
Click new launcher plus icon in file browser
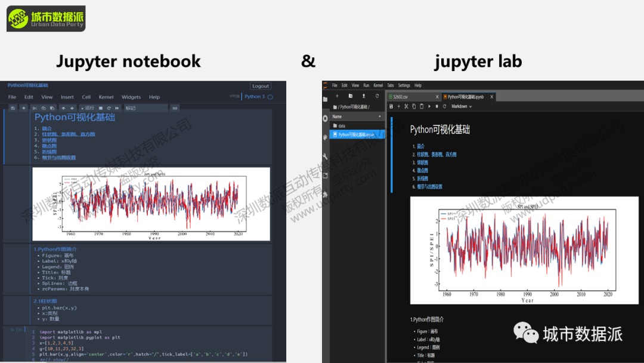click(x=337, y=96)
